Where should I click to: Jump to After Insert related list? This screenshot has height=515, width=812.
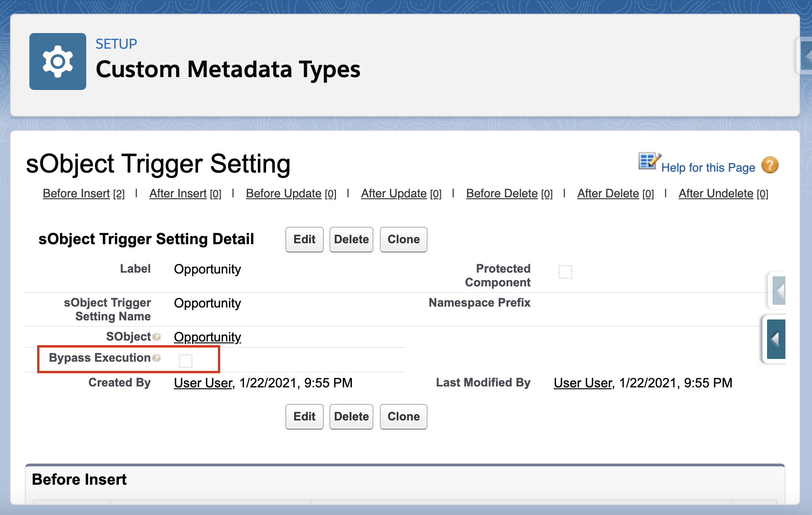(x=185, y=194)
